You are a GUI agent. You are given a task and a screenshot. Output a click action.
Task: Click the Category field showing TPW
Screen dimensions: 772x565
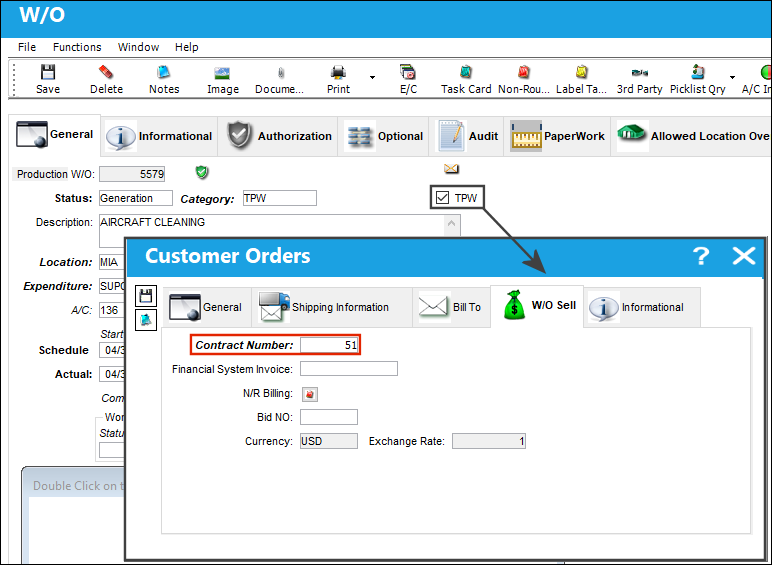[280, 198]
